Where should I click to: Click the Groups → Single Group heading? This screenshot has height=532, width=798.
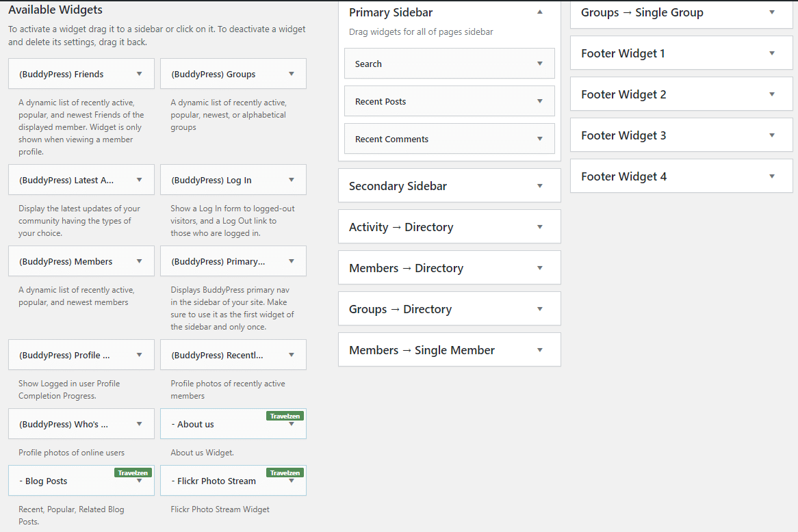642,13
